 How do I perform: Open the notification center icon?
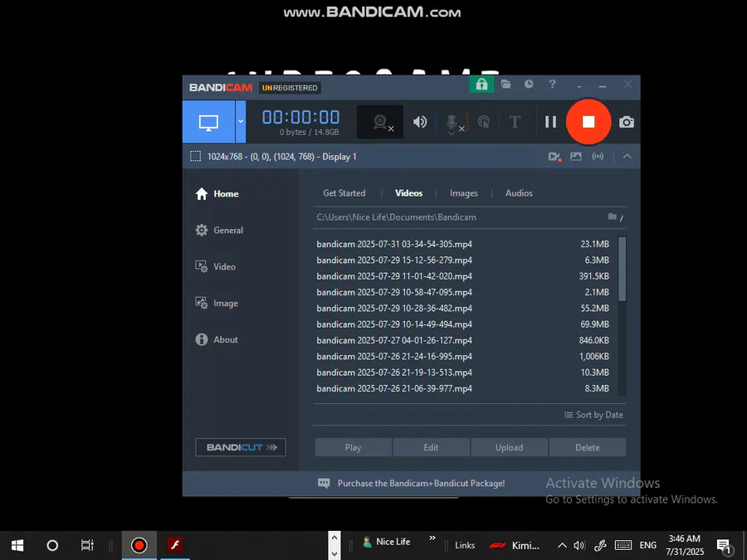[x=724, y=546]
